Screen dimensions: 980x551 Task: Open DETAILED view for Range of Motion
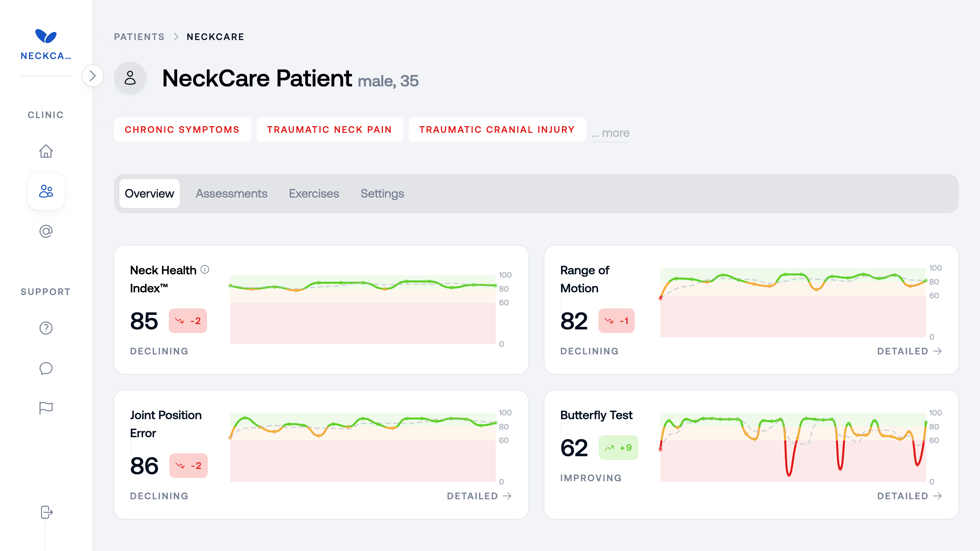[909, 351]
